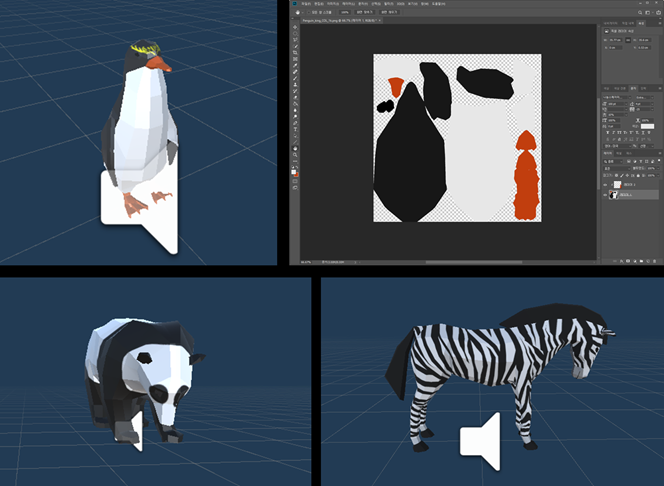Select the Magic Wand tool

tap(295, 46)
